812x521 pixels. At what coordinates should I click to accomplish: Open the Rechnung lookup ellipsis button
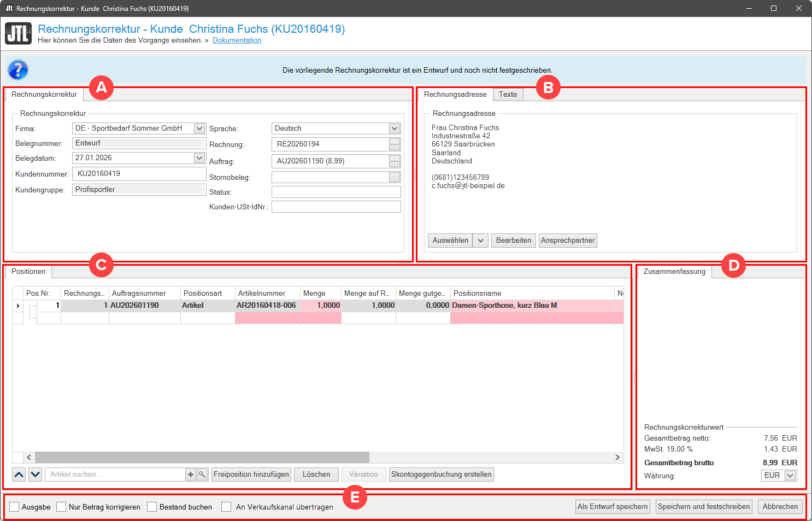[x=395, y=144]
